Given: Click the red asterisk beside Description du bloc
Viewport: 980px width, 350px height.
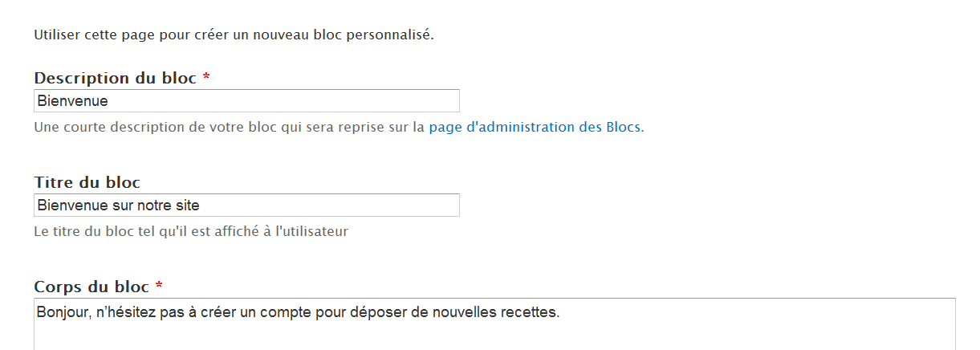Looking at the screenshot, I should point(206,78).
